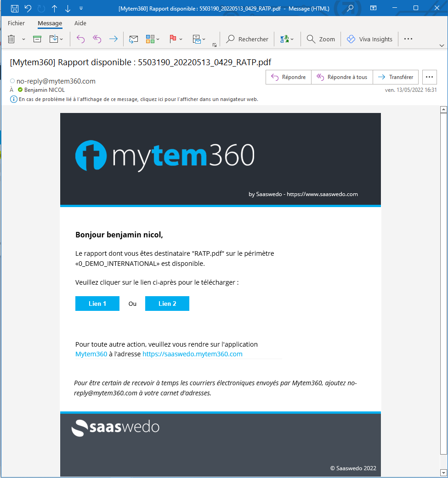Screen dimensions: 448x478
Task: Go to next item with down arrow
Action: (68, 9)
